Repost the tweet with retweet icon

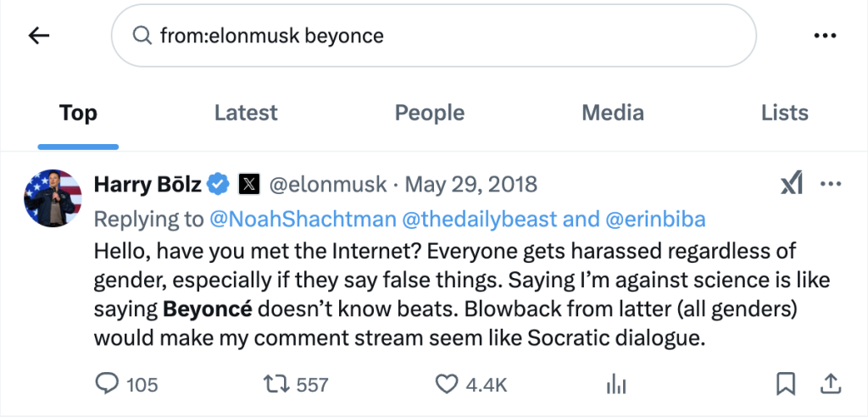[x=275, y=384]
